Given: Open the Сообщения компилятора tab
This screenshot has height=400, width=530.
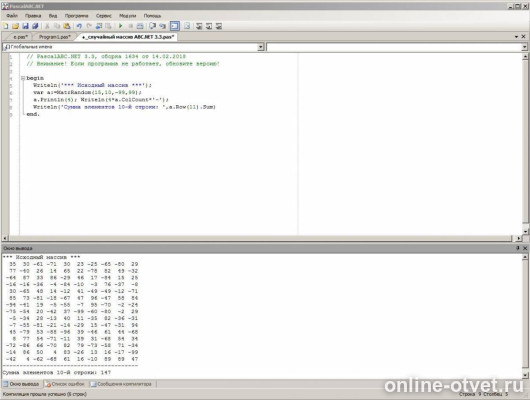Looking at the screenshot, I should pyautogui.click(x=121, y=384).
